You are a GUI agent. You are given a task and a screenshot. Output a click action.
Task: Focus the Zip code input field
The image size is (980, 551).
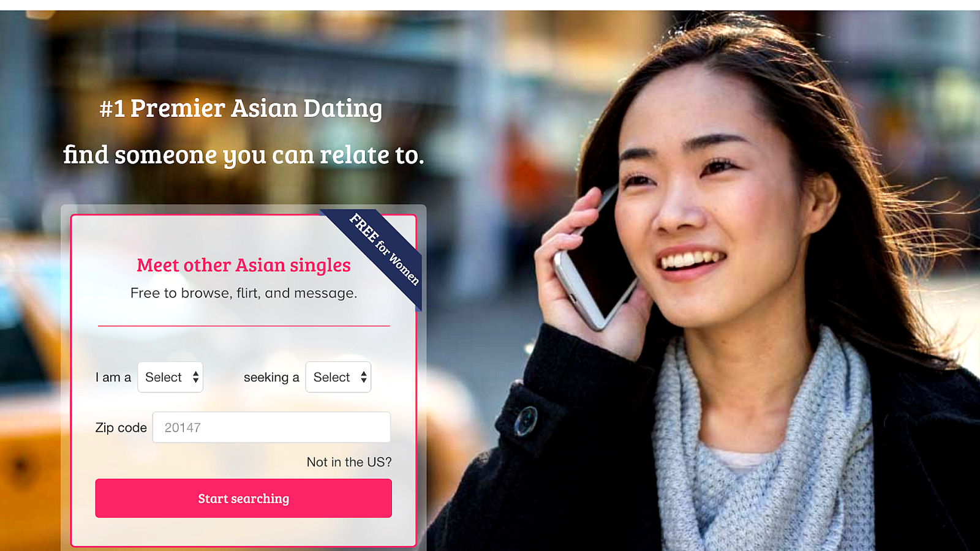(x=271, y=427)
